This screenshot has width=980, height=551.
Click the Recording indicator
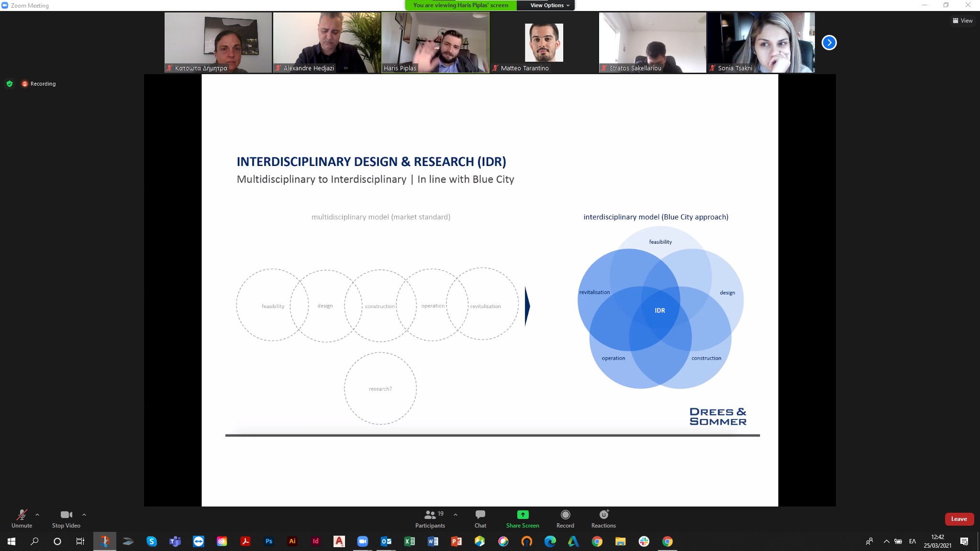tap(39, 84)
